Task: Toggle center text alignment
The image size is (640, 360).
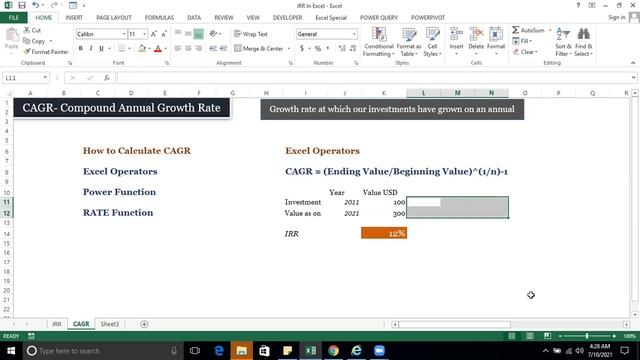Action: 188,49
